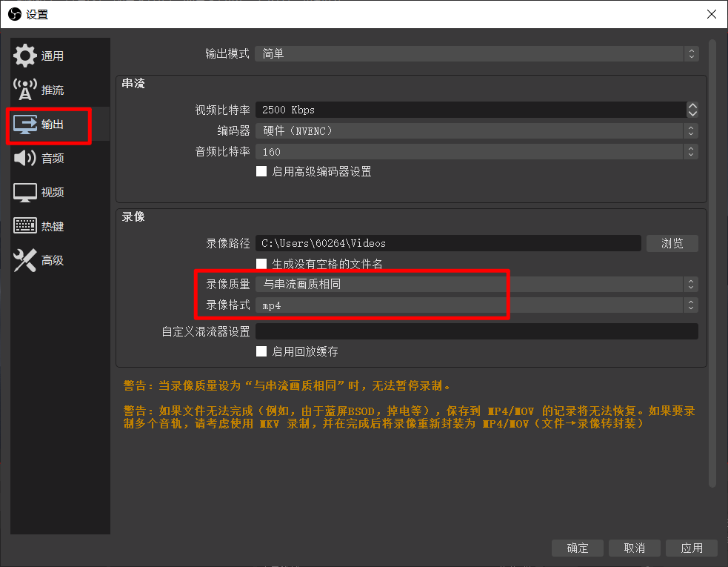Click the warning about 无法暂停录制

pyautogui.click(x=287, y=385)
